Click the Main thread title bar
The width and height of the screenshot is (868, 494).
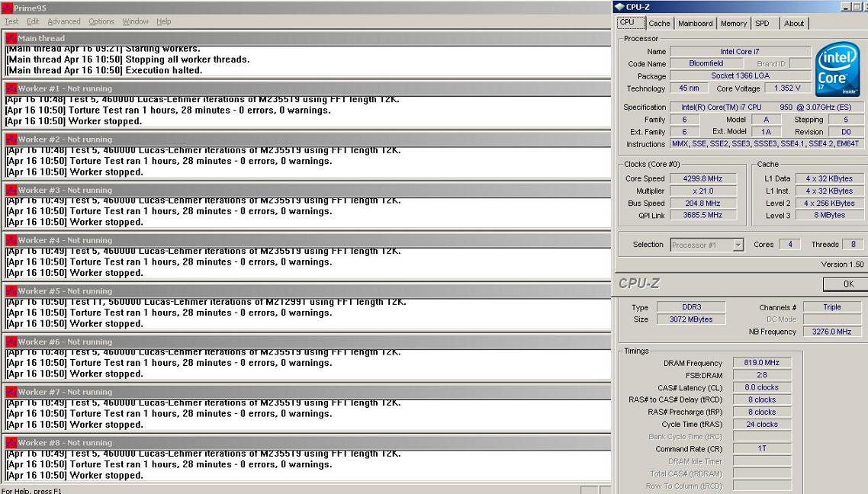click(x=307, y=38)
